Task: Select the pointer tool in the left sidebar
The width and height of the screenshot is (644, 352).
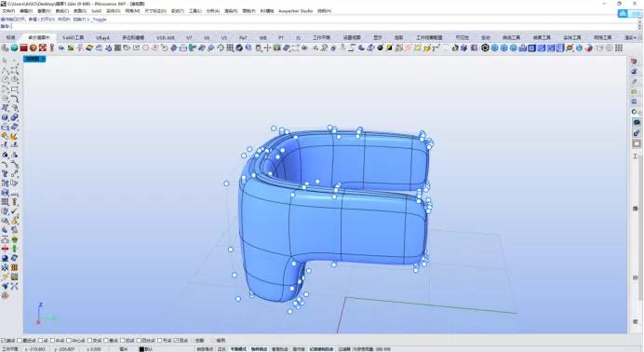Action: 5,61
